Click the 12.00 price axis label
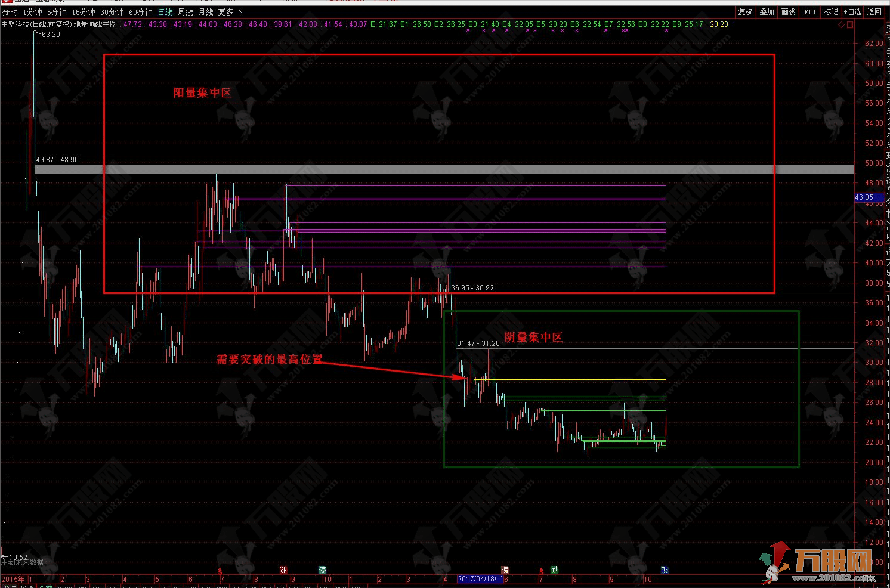The image size is (890, 588). tap(874, 543)
